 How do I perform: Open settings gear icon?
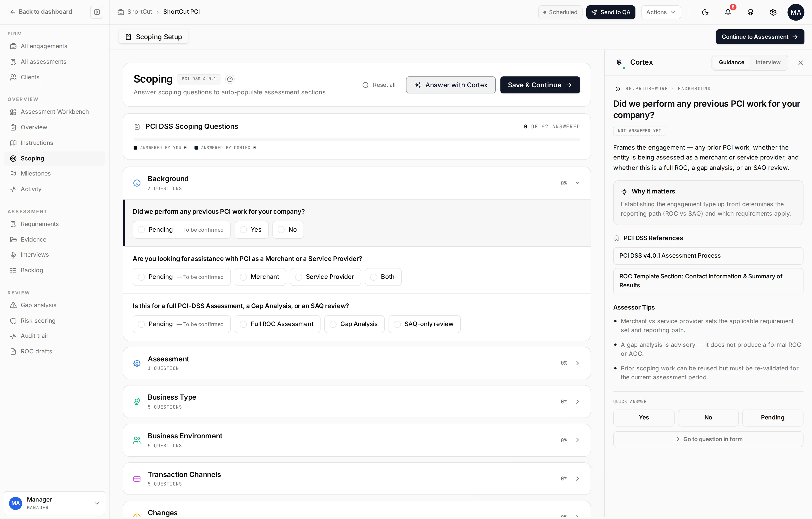[773, 12]
